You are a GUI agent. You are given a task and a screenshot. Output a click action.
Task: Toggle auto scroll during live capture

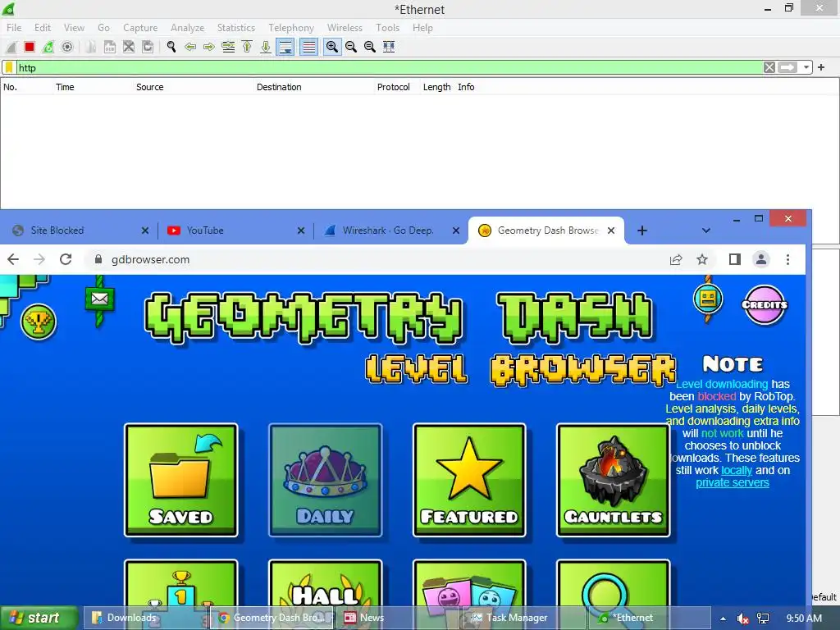[285, 47]
